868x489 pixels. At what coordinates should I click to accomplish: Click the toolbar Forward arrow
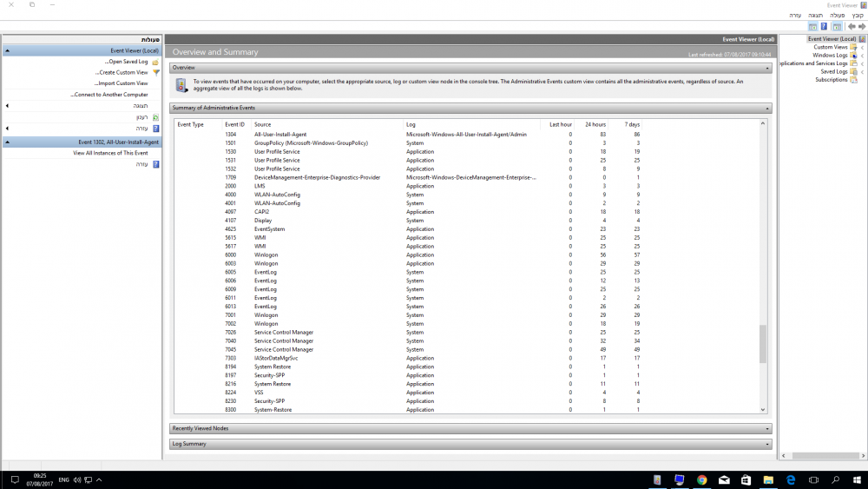pos(852,27)
